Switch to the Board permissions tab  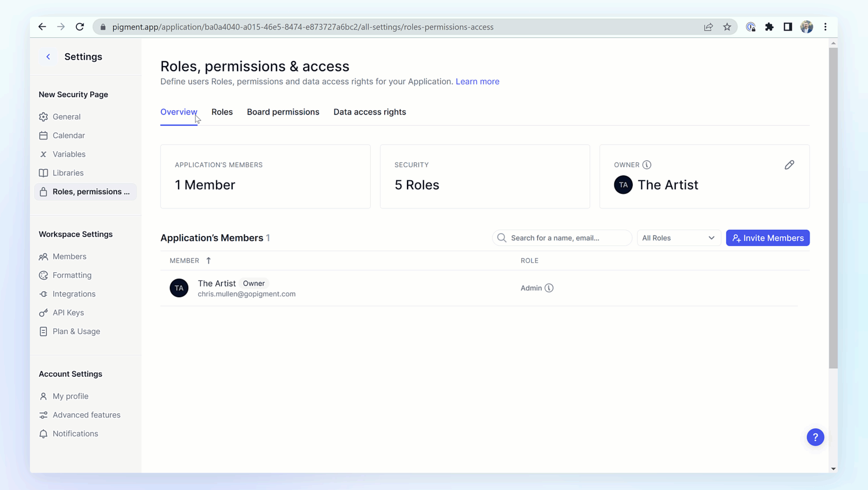tap(283, 112)
